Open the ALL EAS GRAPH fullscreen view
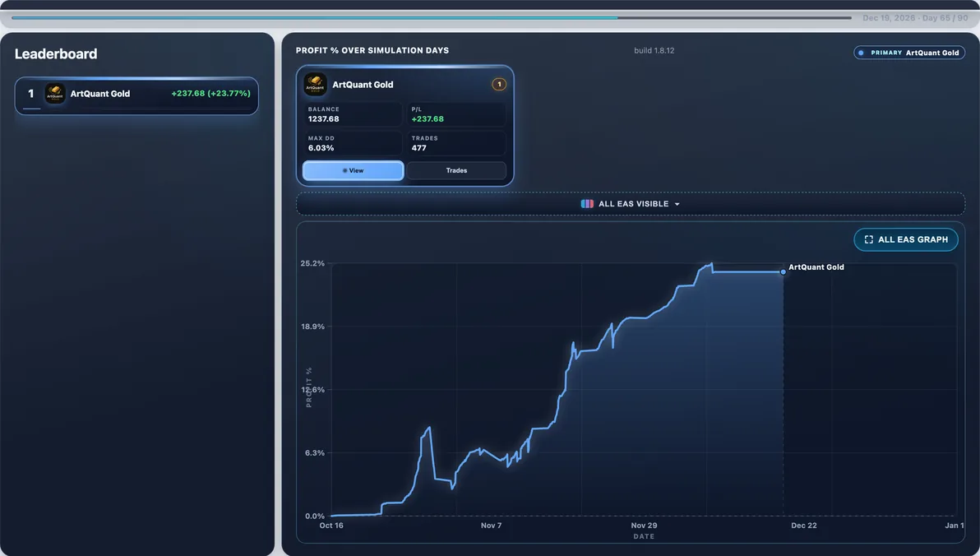The width and height of the screenshot is (980, 556). 906,239
